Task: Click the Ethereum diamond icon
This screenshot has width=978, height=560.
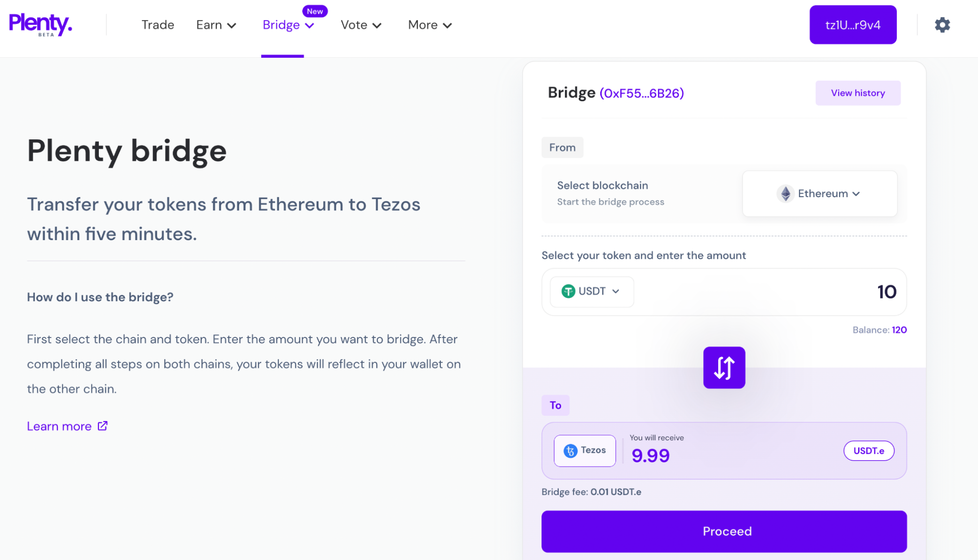Action: coord(785,194)
